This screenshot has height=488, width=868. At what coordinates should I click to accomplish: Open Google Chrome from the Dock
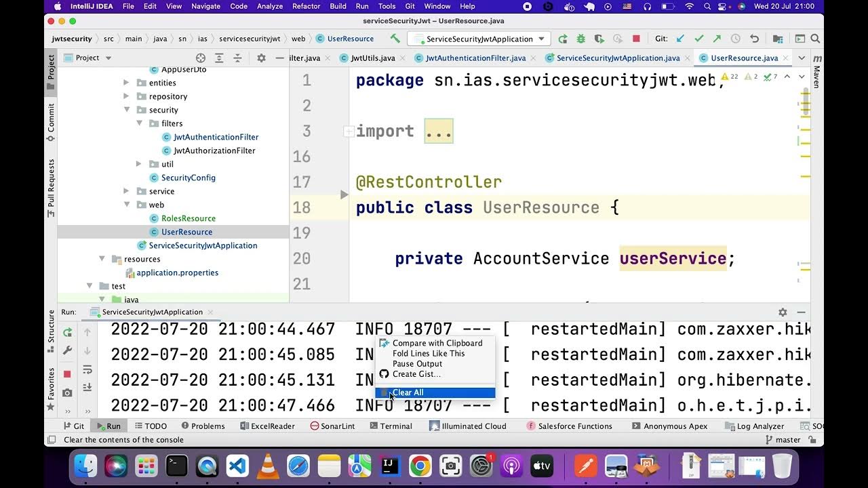pos(420,466)
